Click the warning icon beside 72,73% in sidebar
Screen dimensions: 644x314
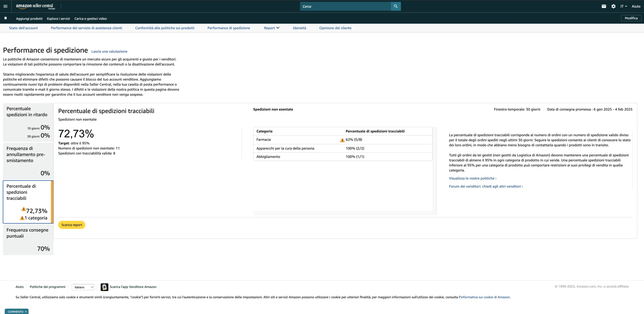(x=23, y=209)
